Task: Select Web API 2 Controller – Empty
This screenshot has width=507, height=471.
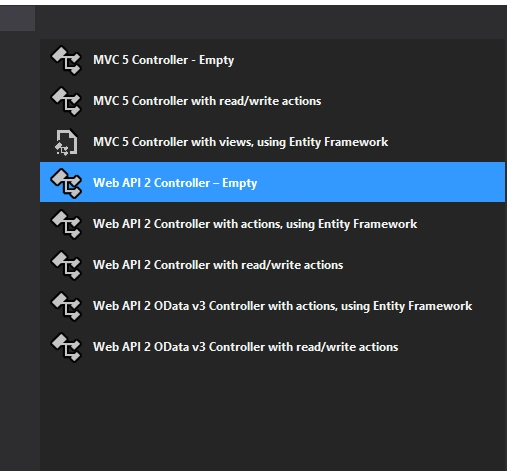Action: pyautogui.click(x=272, y=182)
